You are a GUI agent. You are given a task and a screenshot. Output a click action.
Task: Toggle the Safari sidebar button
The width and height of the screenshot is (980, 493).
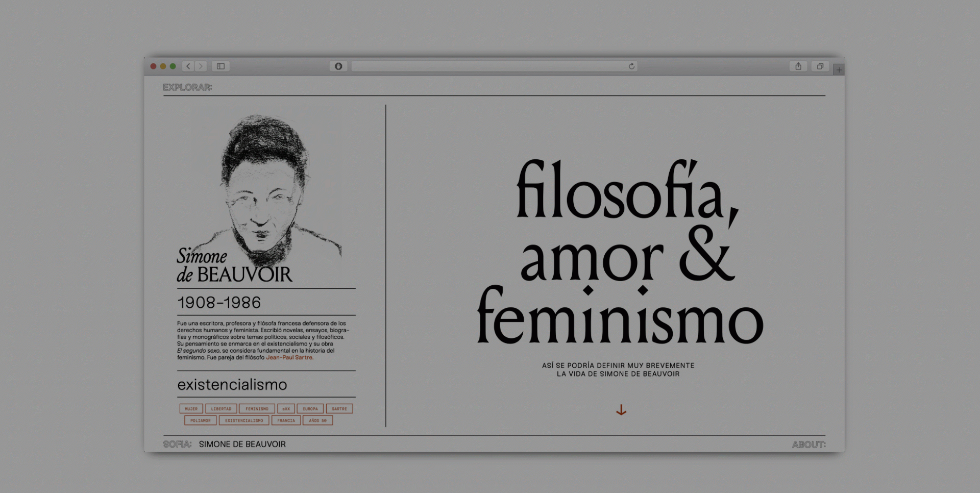point(220,66)
